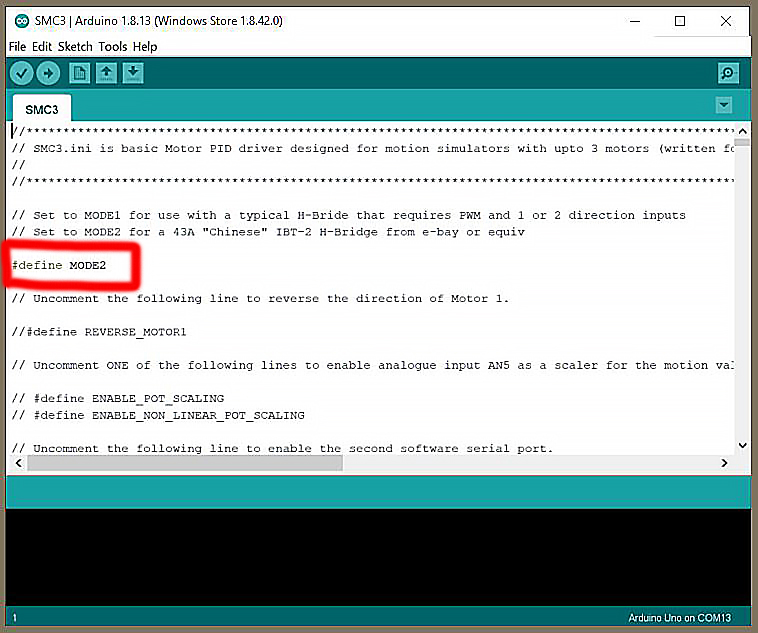The image size is (758, 633).
Task: Click the Verify sketch checkmark icon
Action: click(21, 74)
